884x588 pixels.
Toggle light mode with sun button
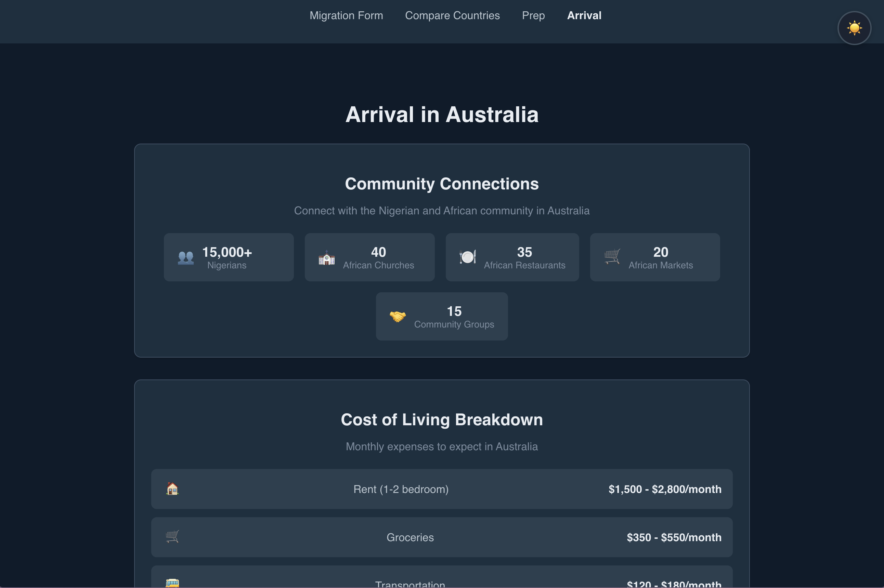click(854, 28)
